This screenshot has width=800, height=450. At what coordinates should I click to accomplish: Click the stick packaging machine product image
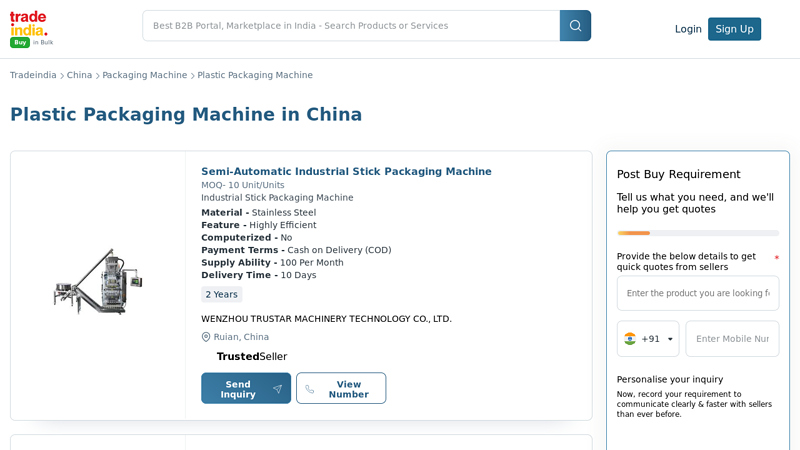coord(98,282)
